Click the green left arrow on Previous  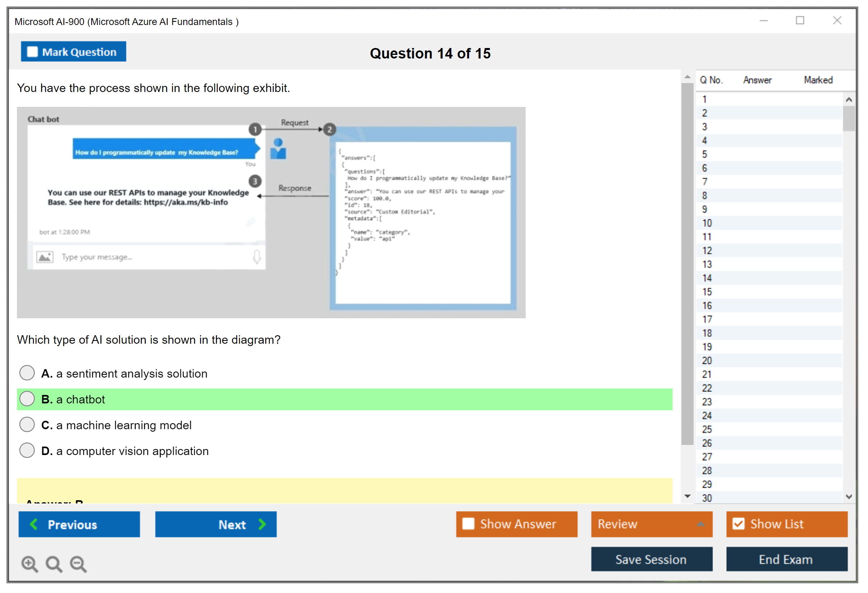pos(34,524)
